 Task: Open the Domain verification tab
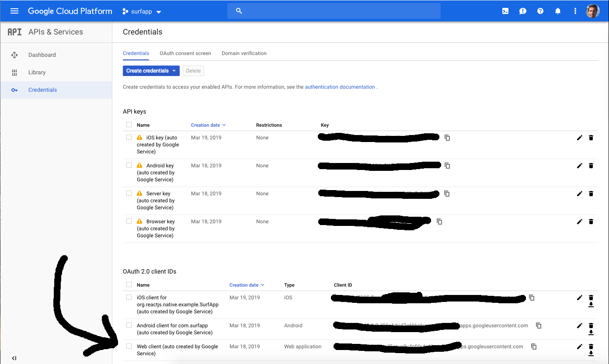(x=244, y=53)
